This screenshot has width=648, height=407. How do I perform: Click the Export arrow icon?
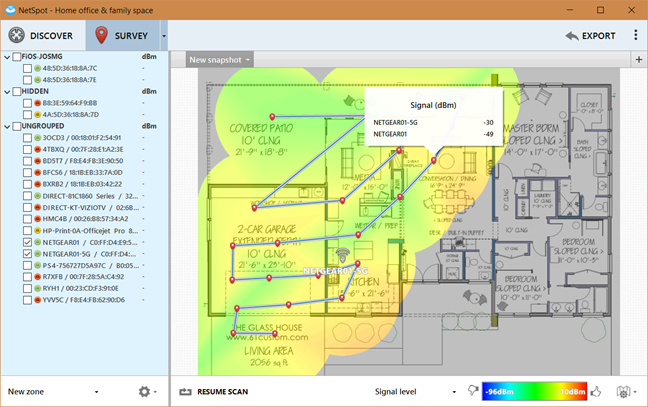click(x=572, y=36)
